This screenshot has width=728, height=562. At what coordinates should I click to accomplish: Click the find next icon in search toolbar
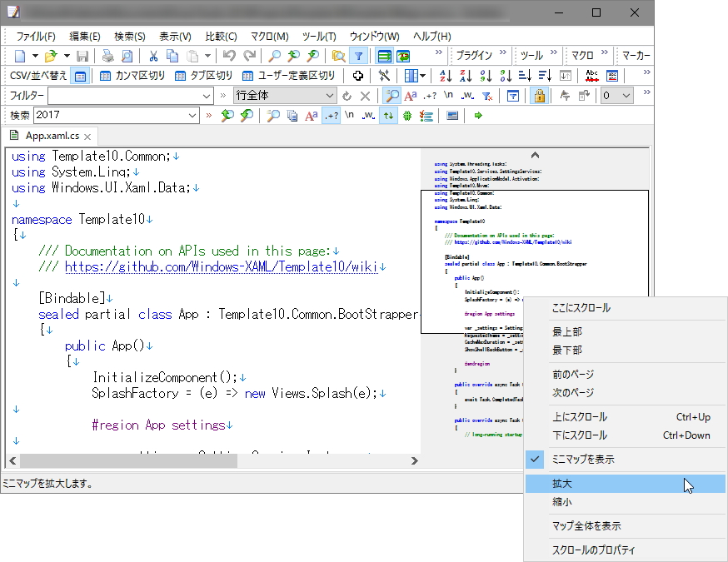click(x=247, y=115)
